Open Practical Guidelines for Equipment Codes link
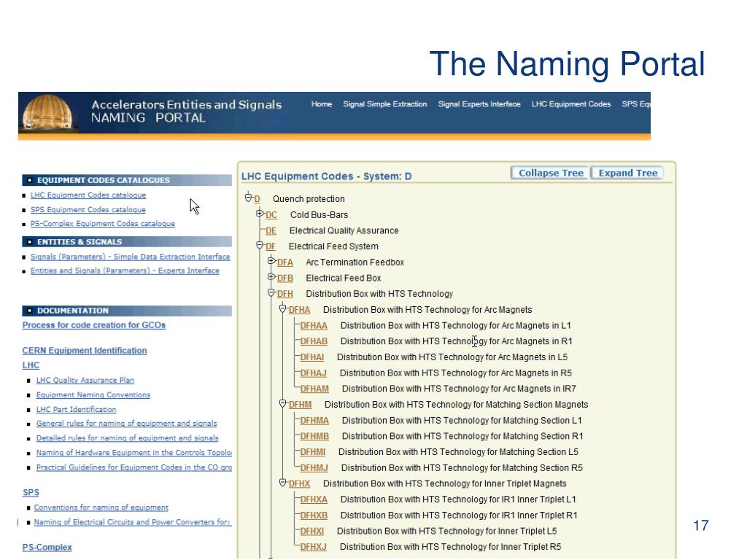The width and height of the screenshot is (747, 560). pyautogui.click(x=134, y=467)
